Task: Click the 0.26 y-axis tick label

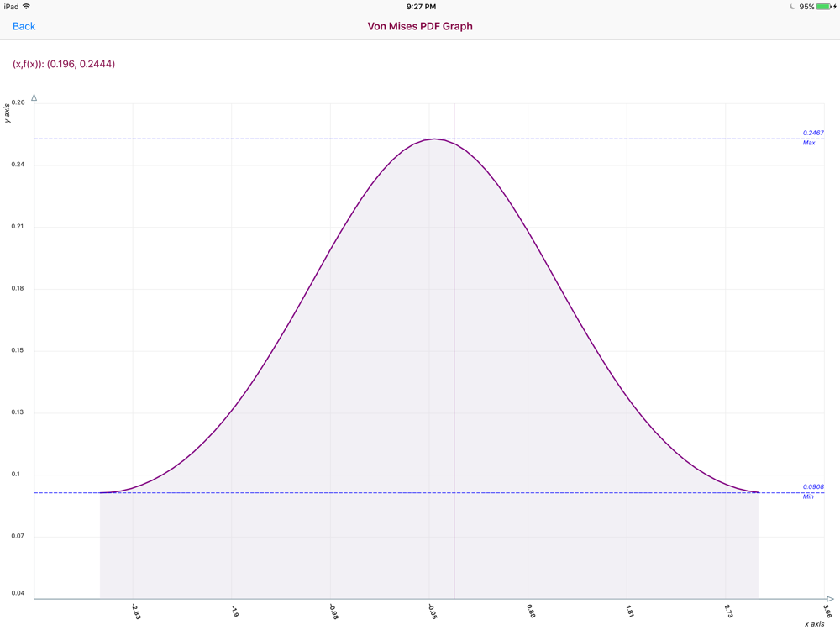Action: click(18, 102)
